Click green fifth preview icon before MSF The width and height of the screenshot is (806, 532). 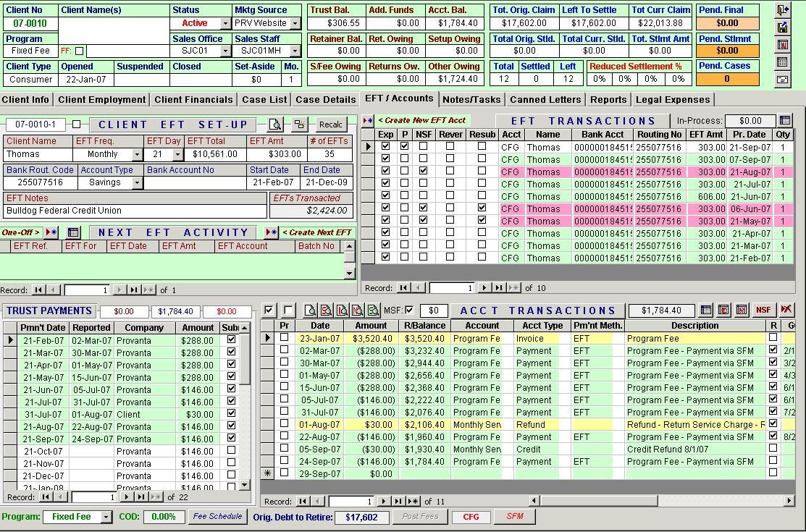tap(373, 311)
